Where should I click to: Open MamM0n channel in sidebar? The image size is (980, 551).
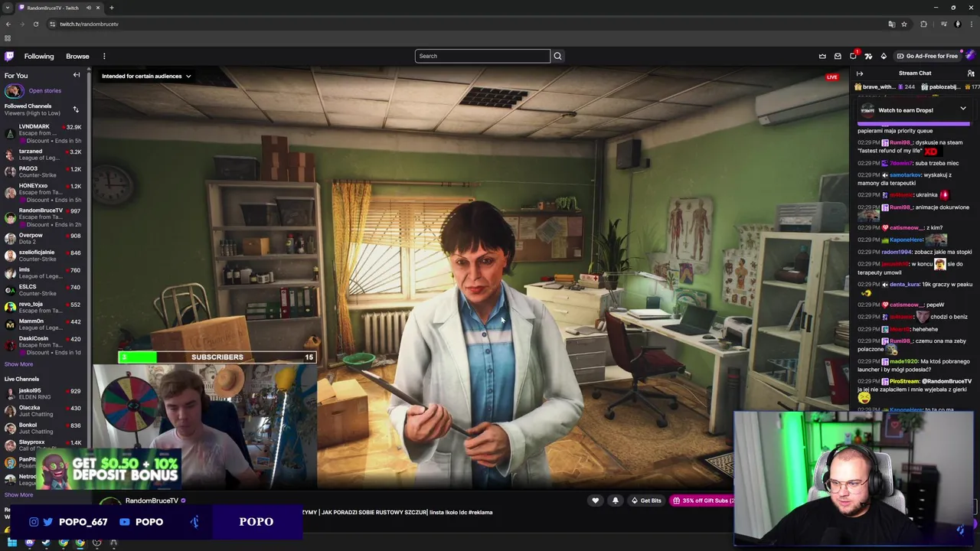43,324
